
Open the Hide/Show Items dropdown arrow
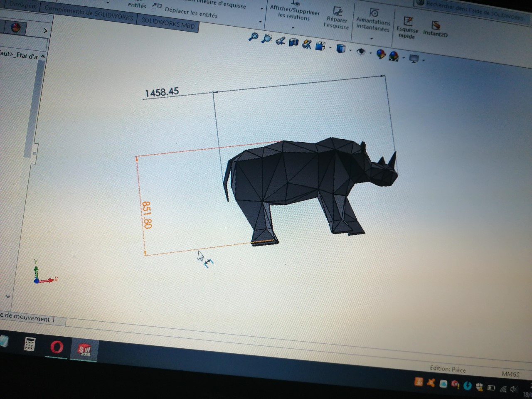370,53
